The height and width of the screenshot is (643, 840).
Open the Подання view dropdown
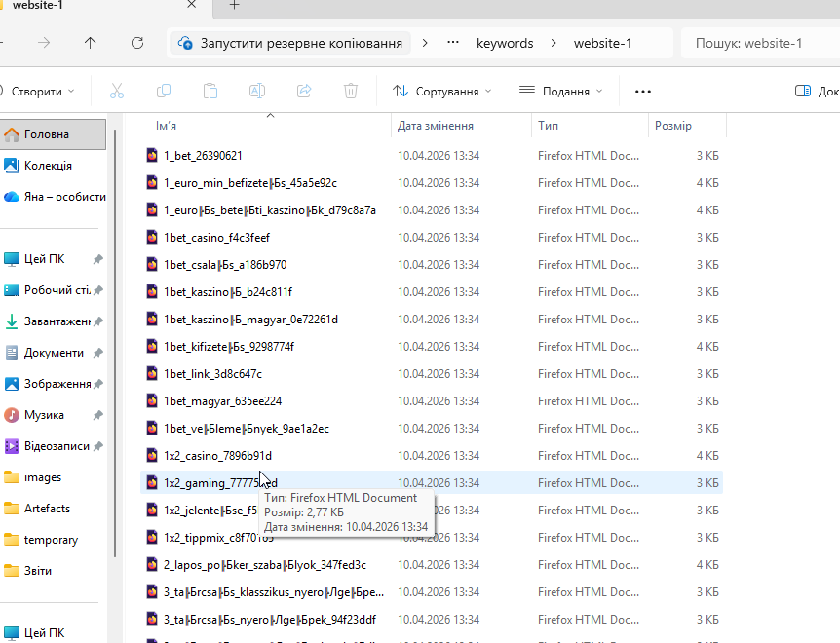click(x=561, y=92)
